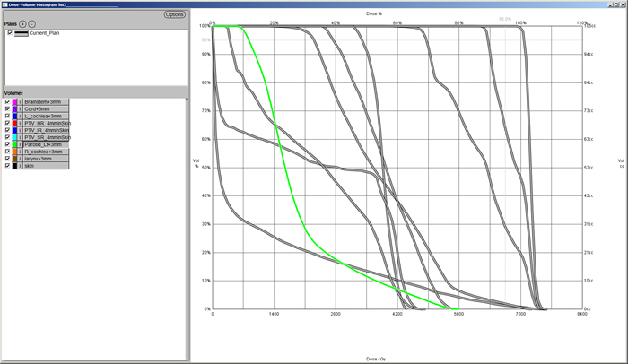Click the red PTV_HR color swatch
The image size is (628, 364).
coord(14,123)
